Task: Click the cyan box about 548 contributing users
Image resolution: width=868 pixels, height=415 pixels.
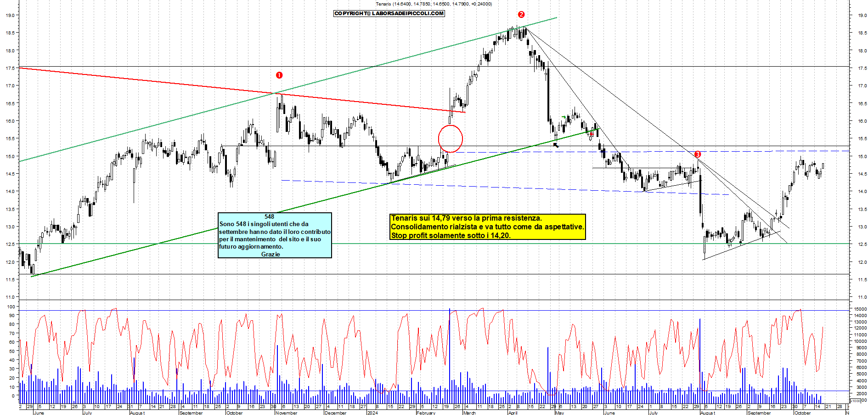Action: click(275, 235)
